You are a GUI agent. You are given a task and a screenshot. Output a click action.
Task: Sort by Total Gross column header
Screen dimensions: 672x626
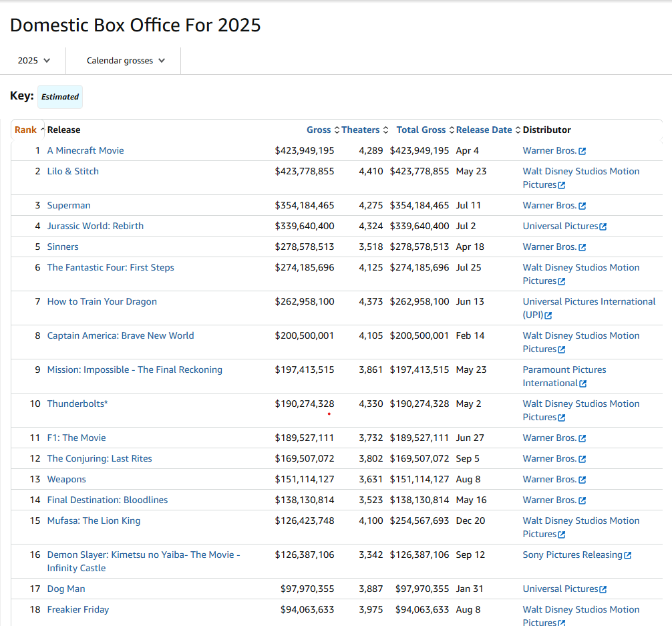pos(421,130)
